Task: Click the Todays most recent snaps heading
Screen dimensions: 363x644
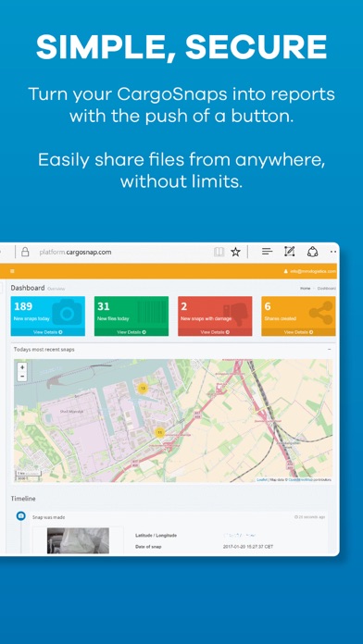Action: tap(44, 350)
